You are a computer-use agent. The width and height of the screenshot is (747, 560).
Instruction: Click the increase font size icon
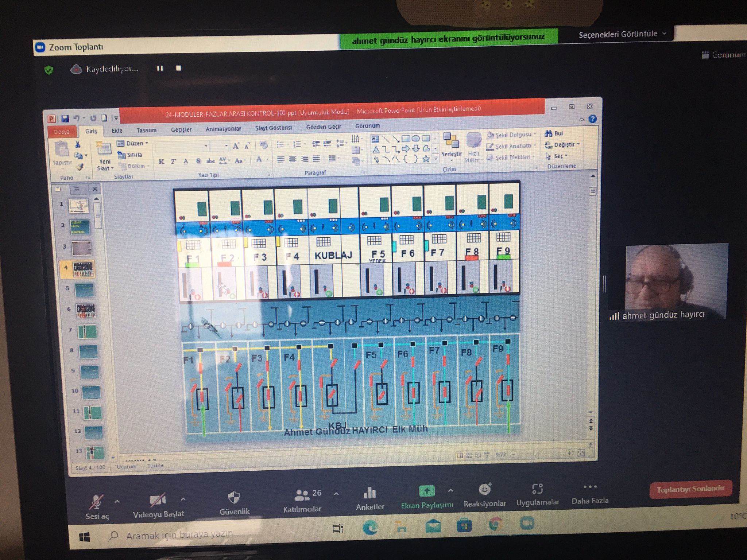click(x=236, y=146)
